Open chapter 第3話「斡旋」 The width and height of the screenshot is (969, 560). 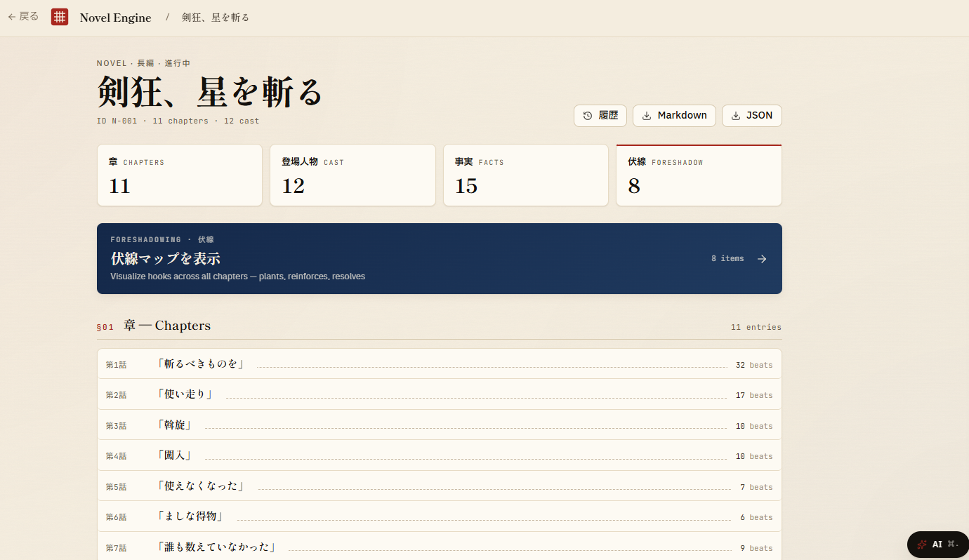(440, 425)
